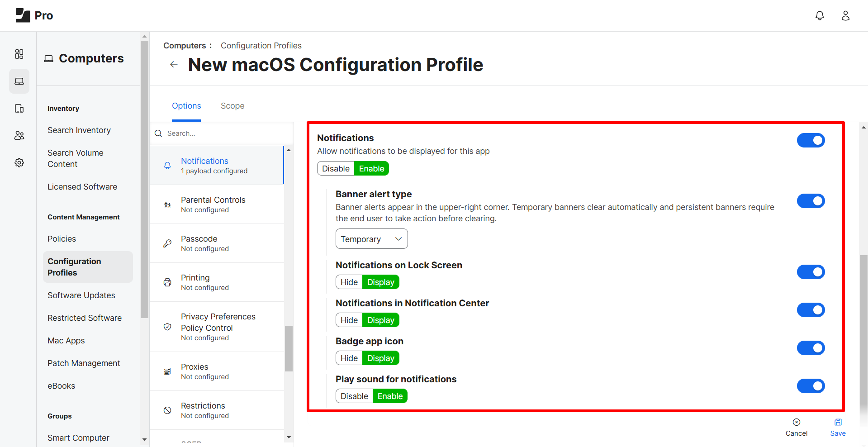The height and width of the screenshot is (447, 868).
Task: Toggle off the main Notifications switch
Action: (x=811, y=140)
